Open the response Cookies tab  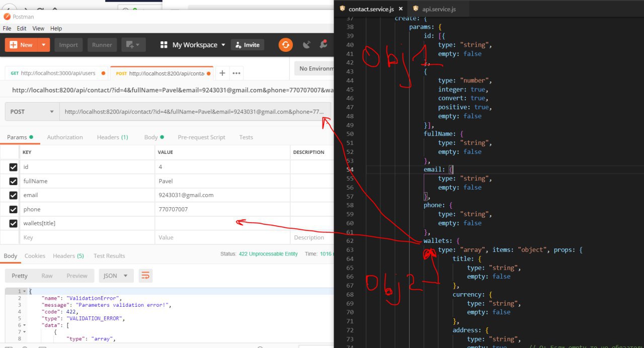pyautogui.click(x=35, y=256)
